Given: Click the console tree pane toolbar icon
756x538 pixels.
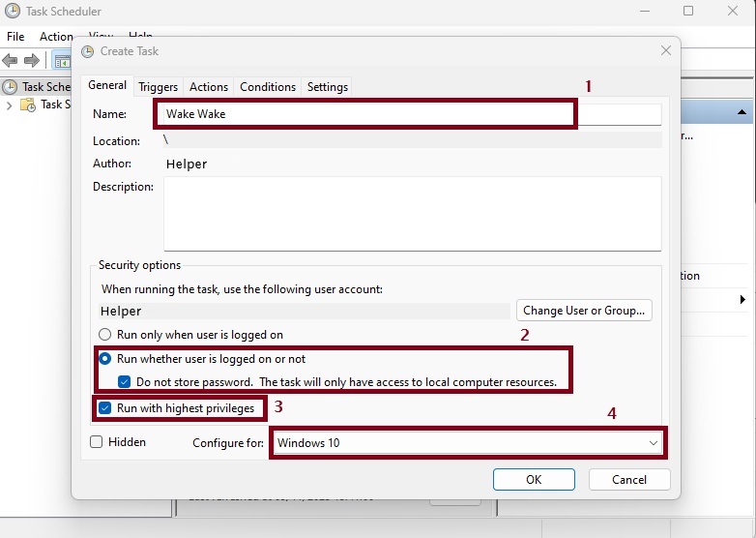Looking at the screenshot, I should coord(62,61).
